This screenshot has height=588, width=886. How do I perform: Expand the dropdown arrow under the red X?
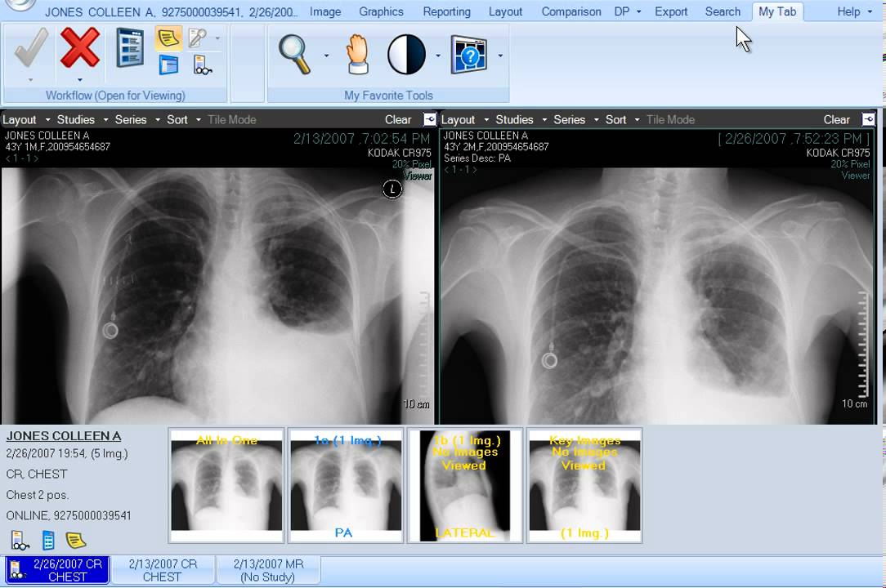tap(79, 80)
